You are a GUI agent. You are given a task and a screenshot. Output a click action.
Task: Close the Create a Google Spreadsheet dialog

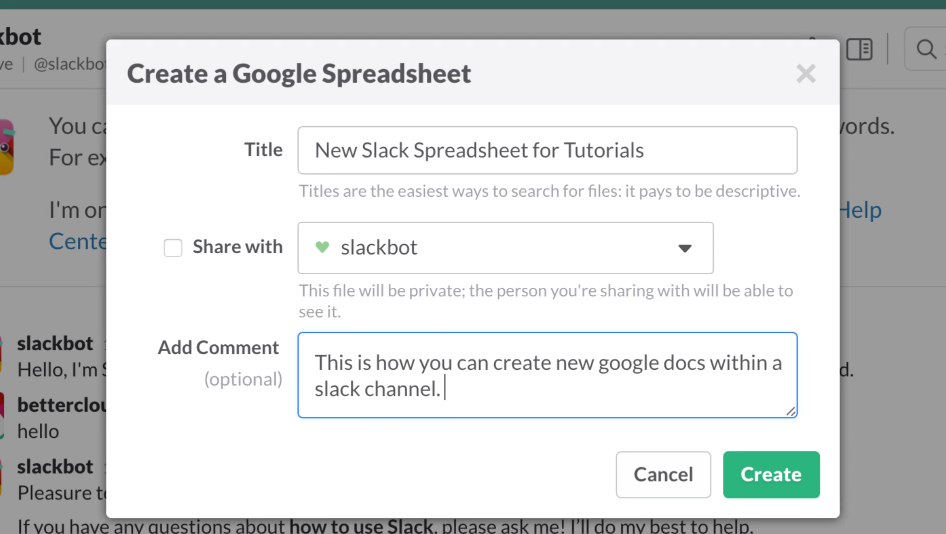tap(805, 74)
